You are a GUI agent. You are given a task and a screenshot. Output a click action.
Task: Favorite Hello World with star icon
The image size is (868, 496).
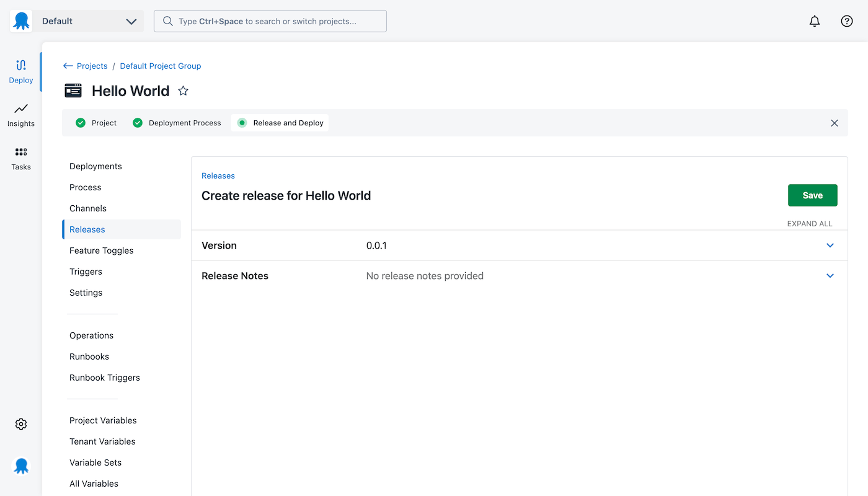click(x=183, y=91)
